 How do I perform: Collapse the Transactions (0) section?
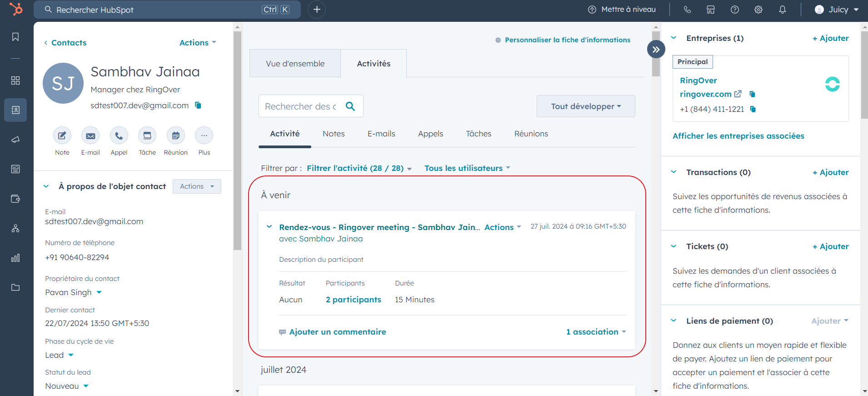point(673,172)
